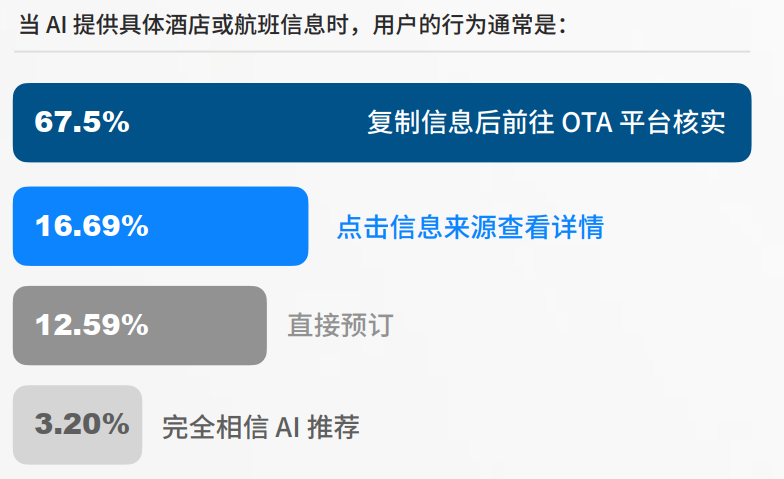Click the 67.5% percentage value
The width and height of the screenshot is (784, 479).
point(82,122)
